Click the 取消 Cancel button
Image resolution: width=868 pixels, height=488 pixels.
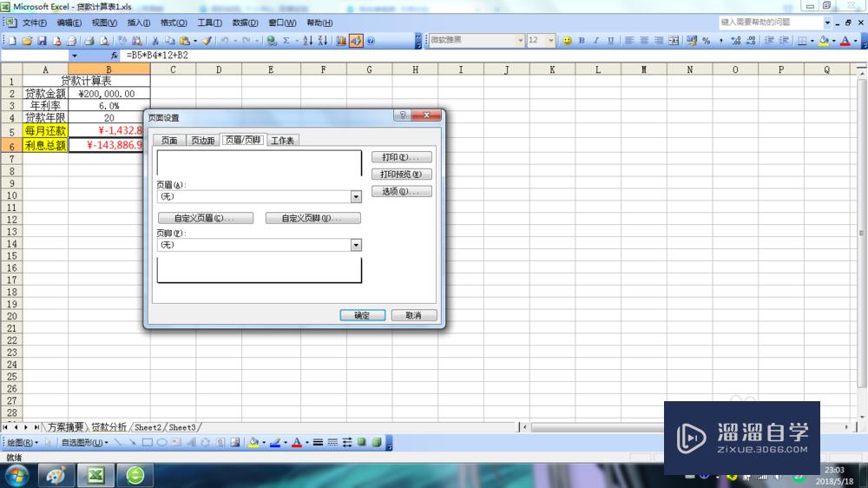click(x=414, y=315)
